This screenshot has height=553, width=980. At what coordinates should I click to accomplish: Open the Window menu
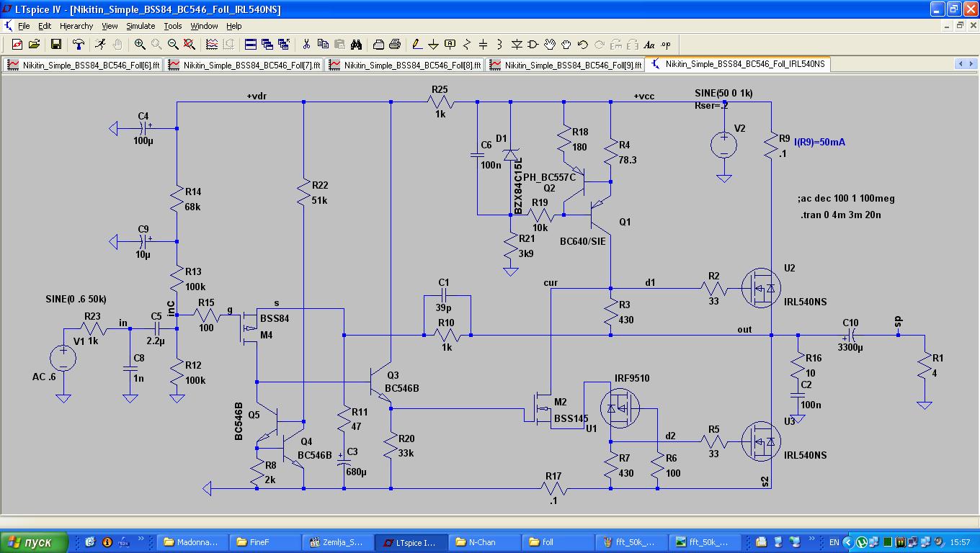click(x=204, y=26)
